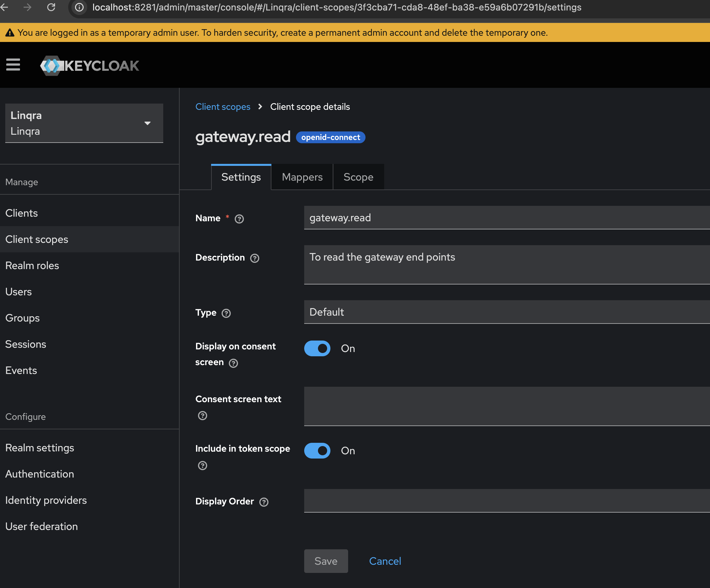This screenshot has width=710, height=588.
Task: Click the Type field help icon
Action: (226, 313)
